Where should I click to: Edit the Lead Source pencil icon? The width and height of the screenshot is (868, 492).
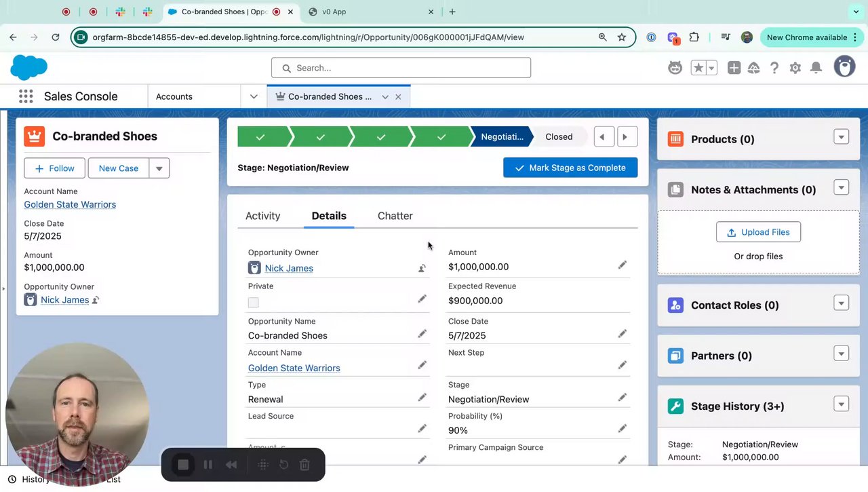(422, 429)
